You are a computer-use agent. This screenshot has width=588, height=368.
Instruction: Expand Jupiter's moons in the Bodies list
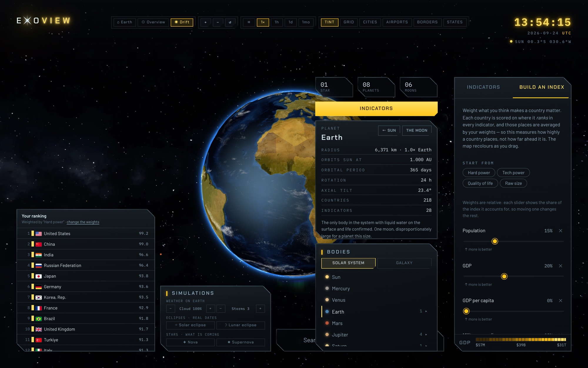[x=426, y=334]
